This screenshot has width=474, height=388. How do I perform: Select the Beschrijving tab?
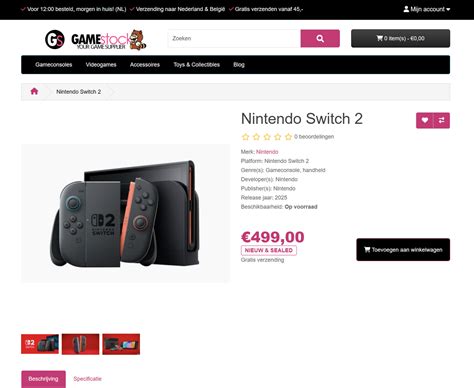coord(43,379)
